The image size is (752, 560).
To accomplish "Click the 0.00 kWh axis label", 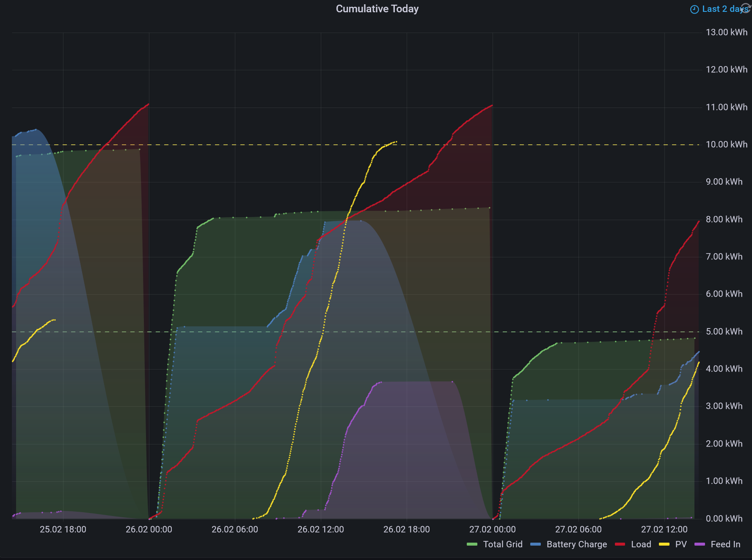I will coord(724,519).
